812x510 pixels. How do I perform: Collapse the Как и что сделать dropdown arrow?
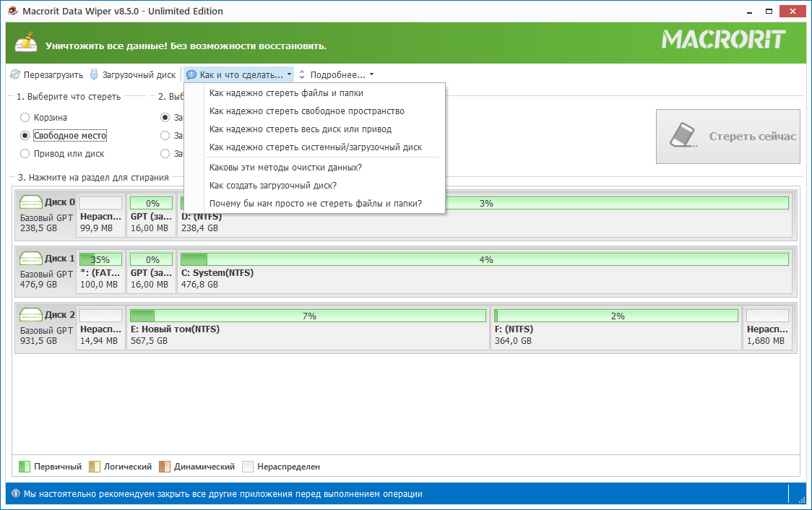289,74
